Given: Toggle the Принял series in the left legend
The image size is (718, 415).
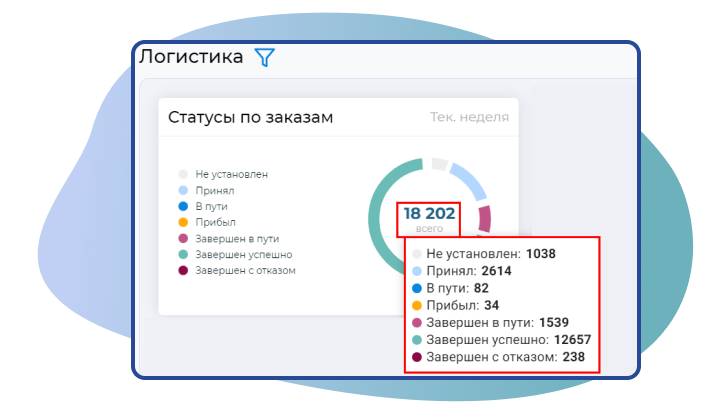Looking at the screenshot, I should tap(214, 190).
